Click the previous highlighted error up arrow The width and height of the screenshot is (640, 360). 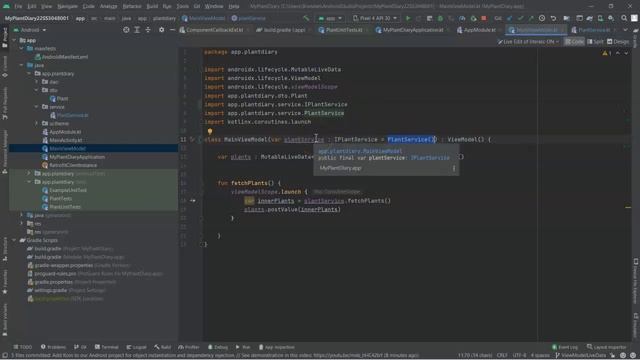pyautogui.click(x=618, y=53)
